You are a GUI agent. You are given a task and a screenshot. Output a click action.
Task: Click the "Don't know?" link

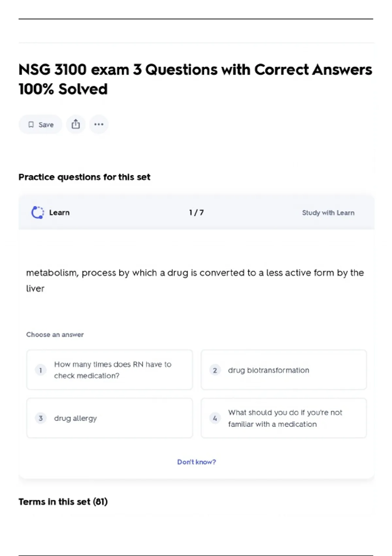tap(196, 462)
